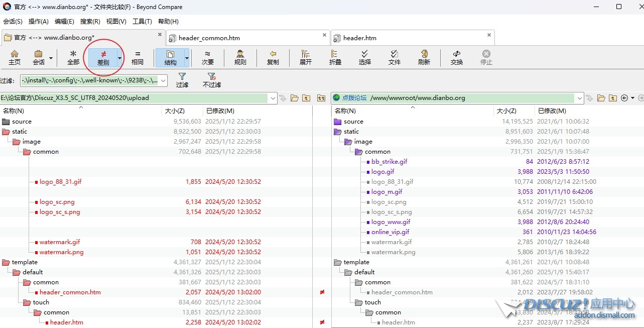Open the 会话(S) menu

pos(13,22)
